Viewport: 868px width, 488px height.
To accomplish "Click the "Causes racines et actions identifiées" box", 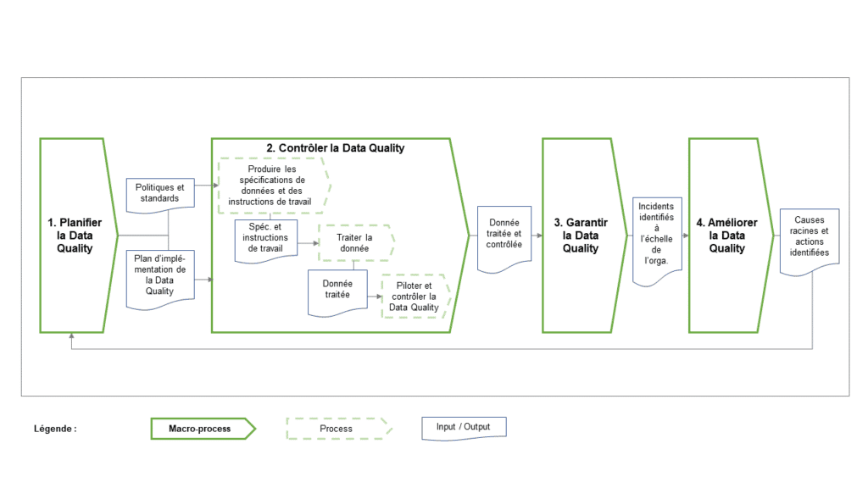I will pyautogui.click(x=809, y=241).
